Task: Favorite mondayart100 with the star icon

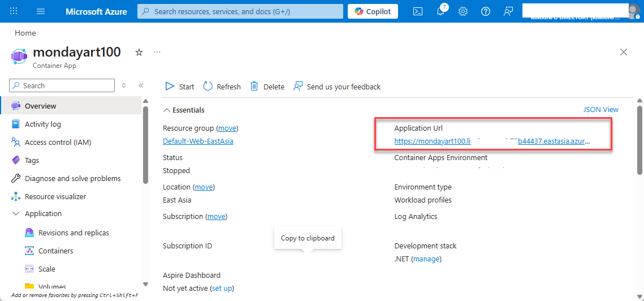Action: coord(139,52)
